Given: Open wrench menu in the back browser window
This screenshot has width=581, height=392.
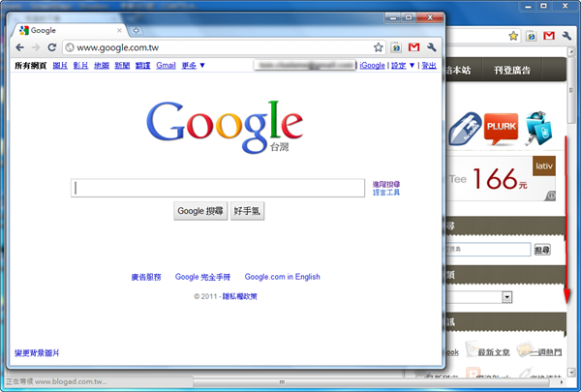Looking at the screenshot, I should [x=566, y=36].
